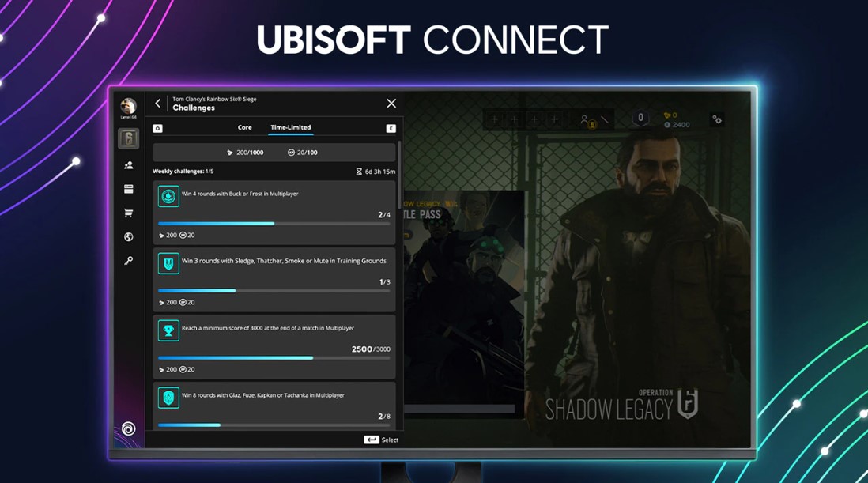Select the Rainbow Six Siege game icon

click(x=128, y=138)
